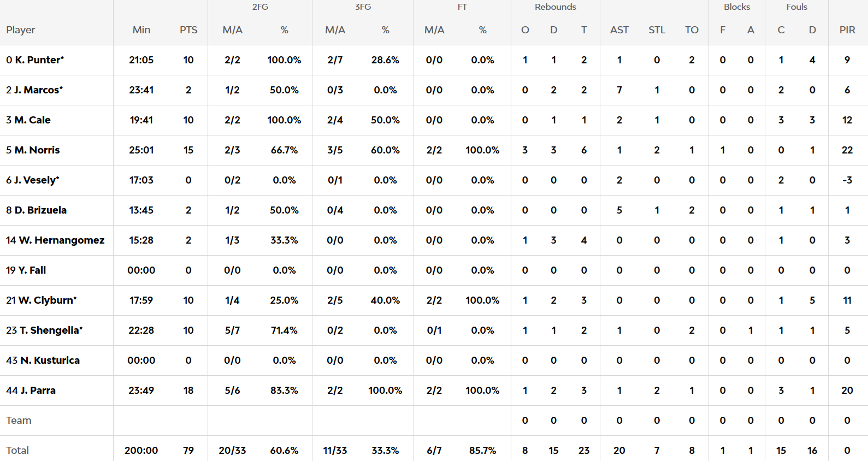The image size is (868, 461).
Task: Click the AST column header
Action: tap(619, 30)
